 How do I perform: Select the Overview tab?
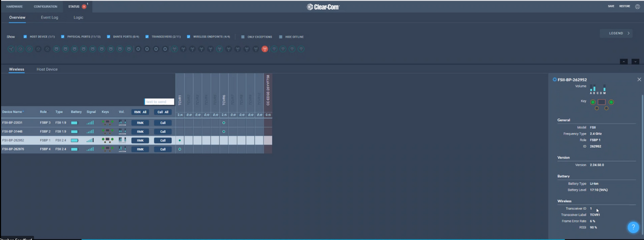pos(17,18)
